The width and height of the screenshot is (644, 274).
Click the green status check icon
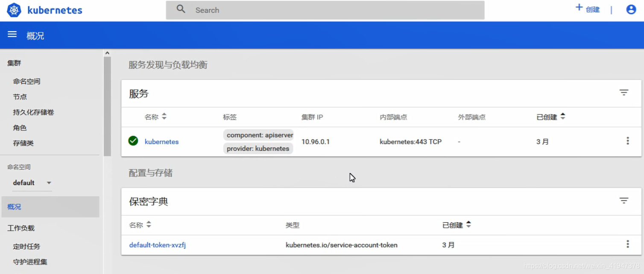pyautogui.click(x=133, y=141)
